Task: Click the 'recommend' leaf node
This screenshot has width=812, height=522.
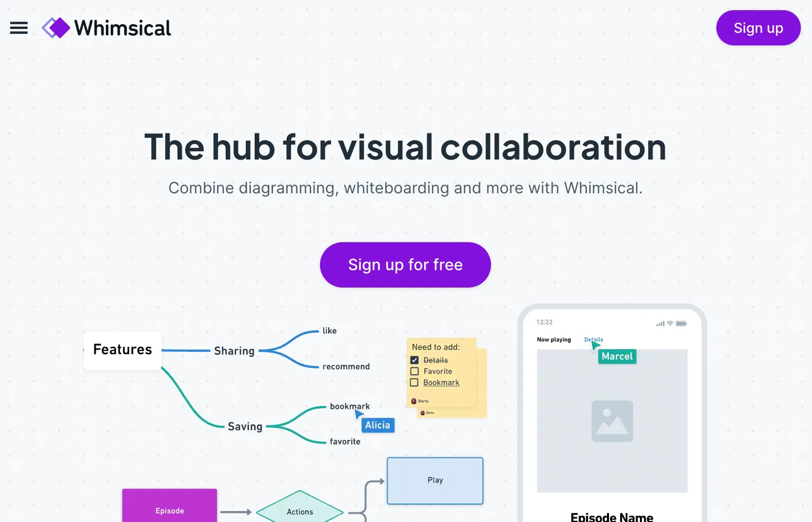Action: click(346, 367)
